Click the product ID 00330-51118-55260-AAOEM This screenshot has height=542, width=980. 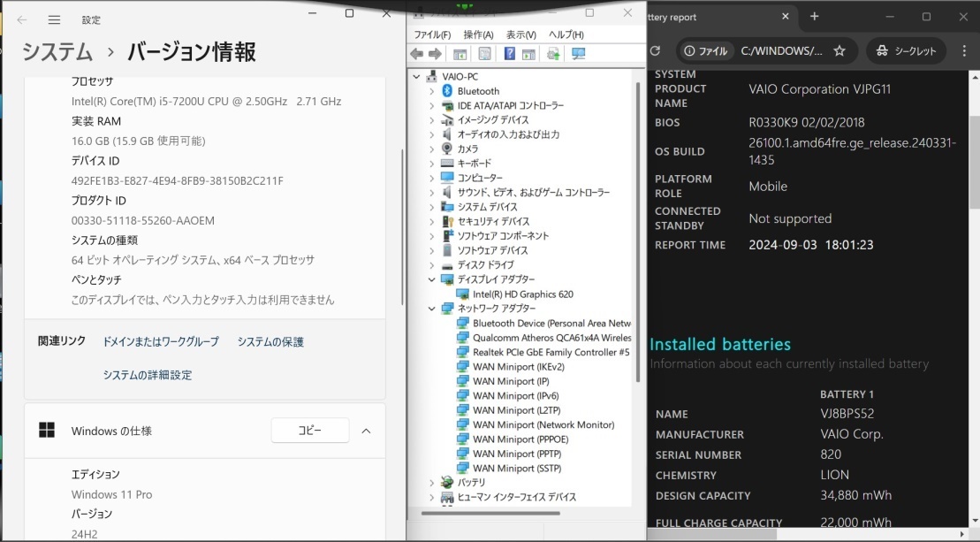[x=143, y=221]
